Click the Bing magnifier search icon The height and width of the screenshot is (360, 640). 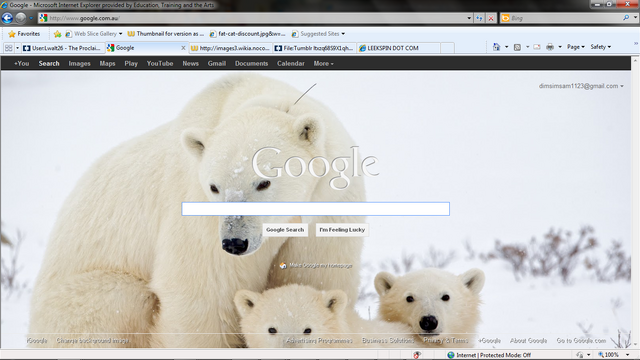[x=626, y=18]
